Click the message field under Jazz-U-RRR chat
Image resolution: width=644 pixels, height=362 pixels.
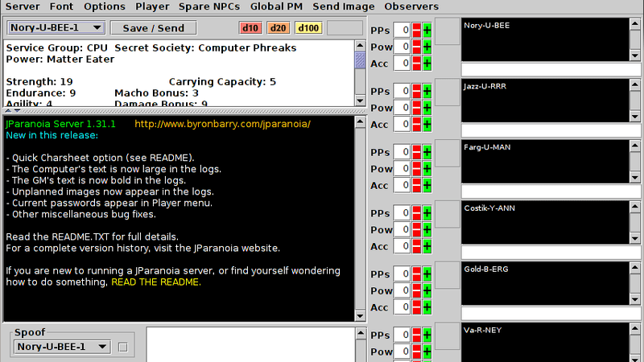pyautogui.click(x=551, y=130)
